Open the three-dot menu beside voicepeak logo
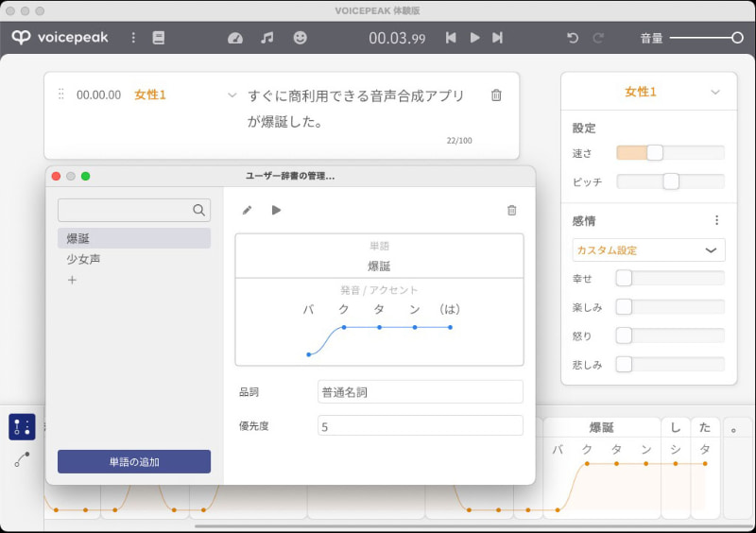The width and height of the screenshot is (756, 533). coord(133,38)
